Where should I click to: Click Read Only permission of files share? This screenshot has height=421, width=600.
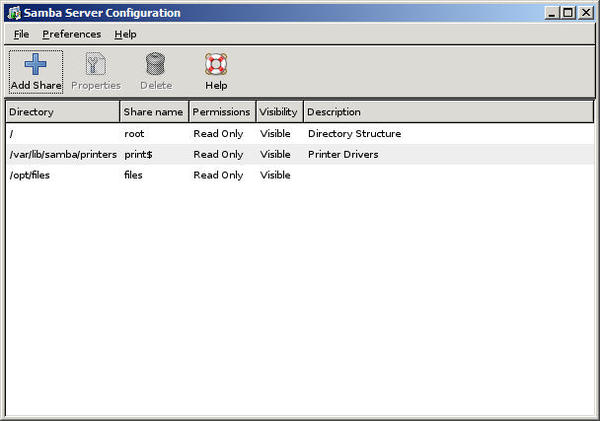(218, 175)
